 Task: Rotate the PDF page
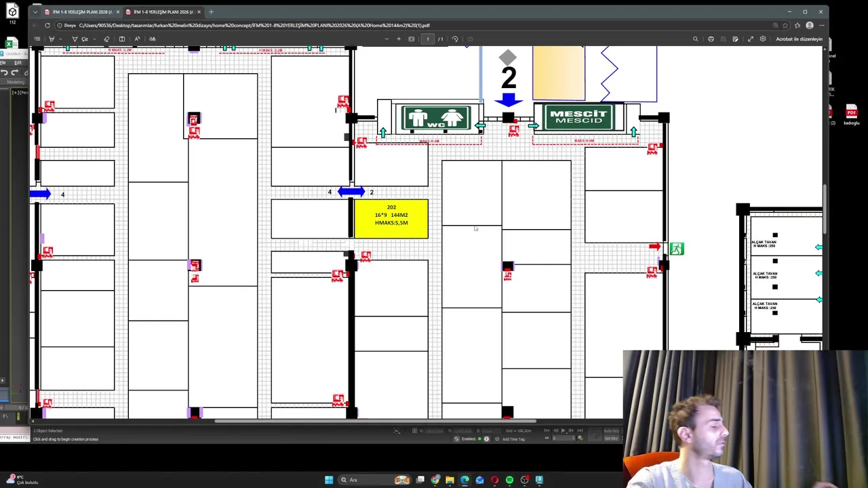tap(455, 39)
